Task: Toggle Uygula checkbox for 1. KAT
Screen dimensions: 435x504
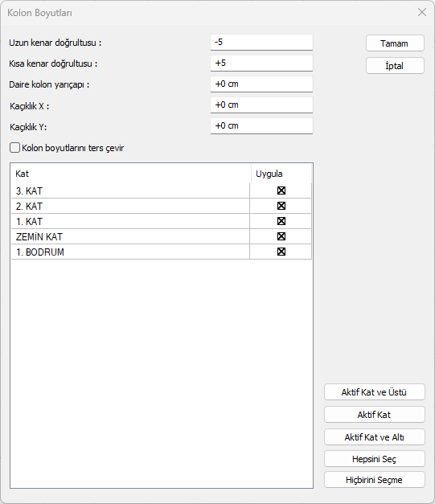Action: coord(281,221)
